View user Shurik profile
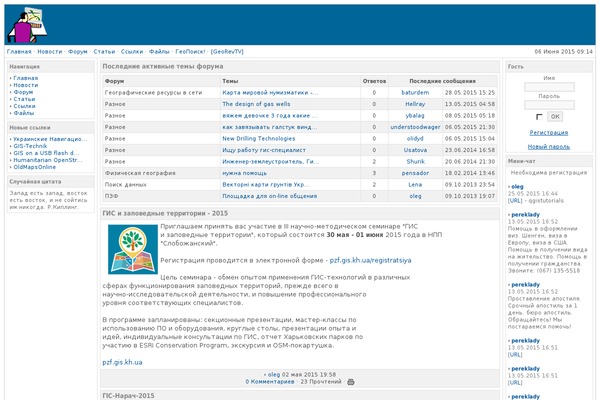This screenshot has height=400, width=600. [415, 162]
